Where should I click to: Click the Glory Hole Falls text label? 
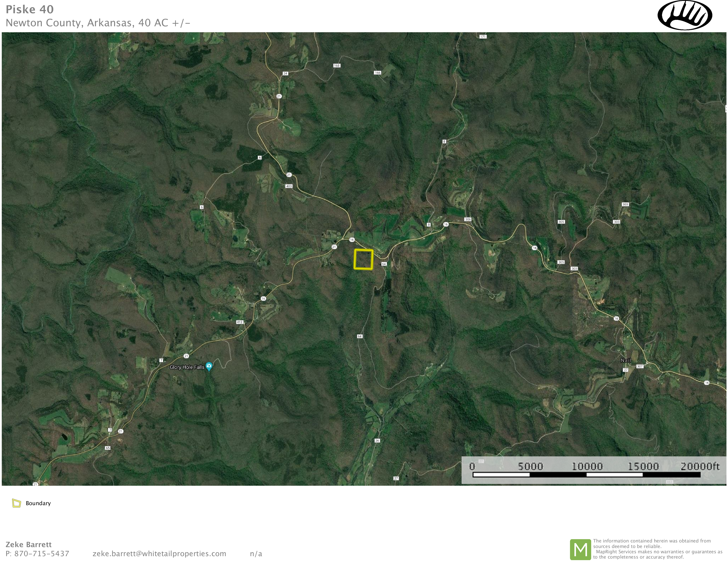pos(187,367)
